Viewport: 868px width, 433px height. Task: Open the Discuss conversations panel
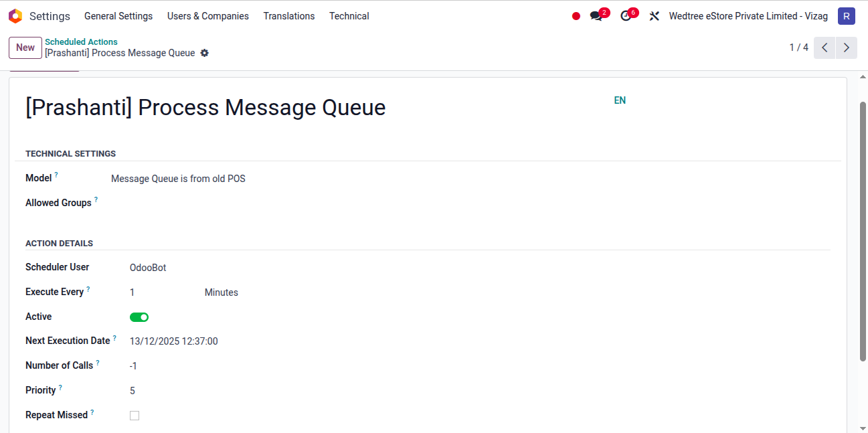pos(595,15)
